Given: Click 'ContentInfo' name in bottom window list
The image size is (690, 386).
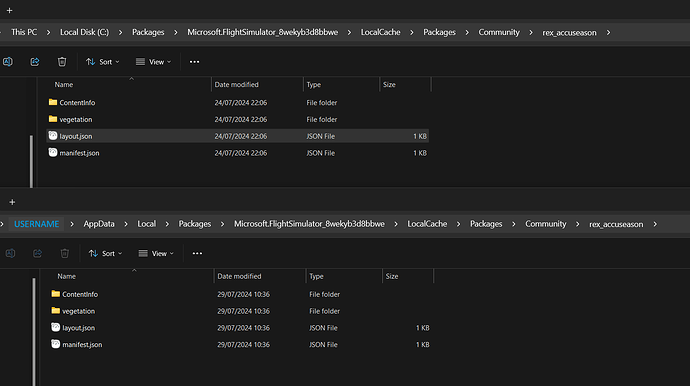Looking at the screenshot, I should click(x=80, y=294).
